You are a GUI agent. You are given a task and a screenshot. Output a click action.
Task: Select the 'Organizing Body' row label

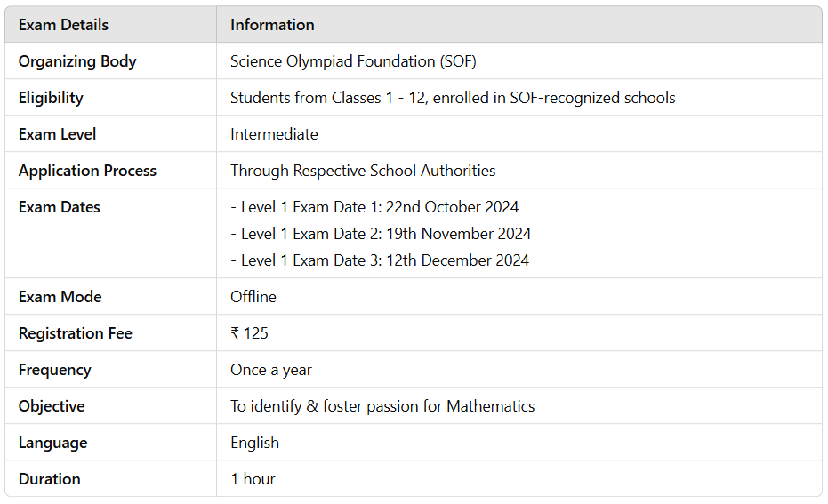[x=77, y=61]
